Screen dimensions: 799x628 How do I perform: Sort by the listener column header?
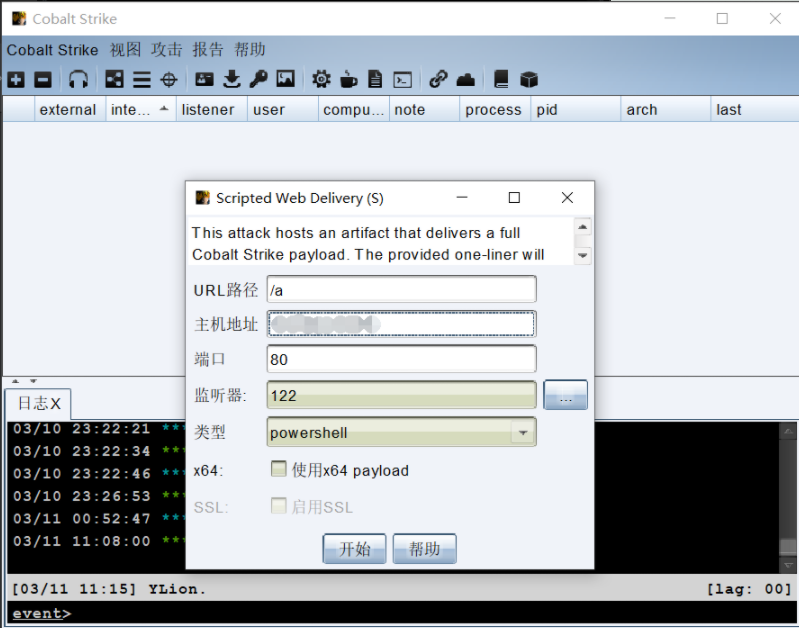pos(211,109)
